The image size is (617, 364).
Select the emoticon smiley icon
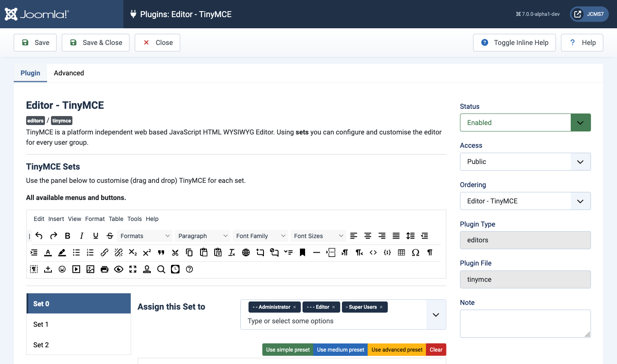(x=62, y=269)
